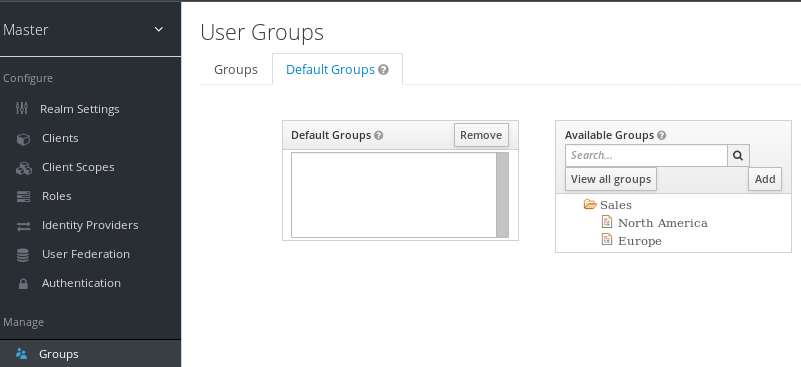
Task: Click the Master realm name
Action: 25,30
